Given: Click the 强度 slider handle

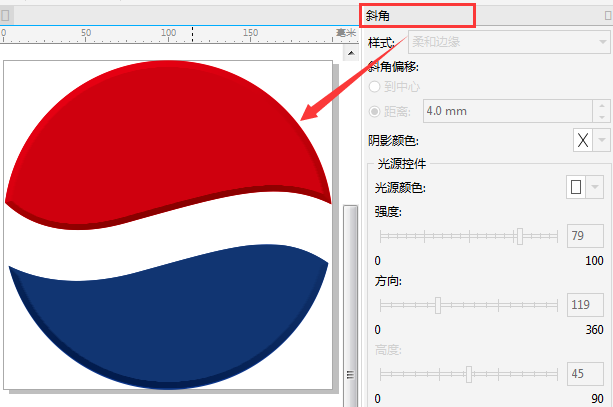Looking at the screenshot, I should 520,236.
